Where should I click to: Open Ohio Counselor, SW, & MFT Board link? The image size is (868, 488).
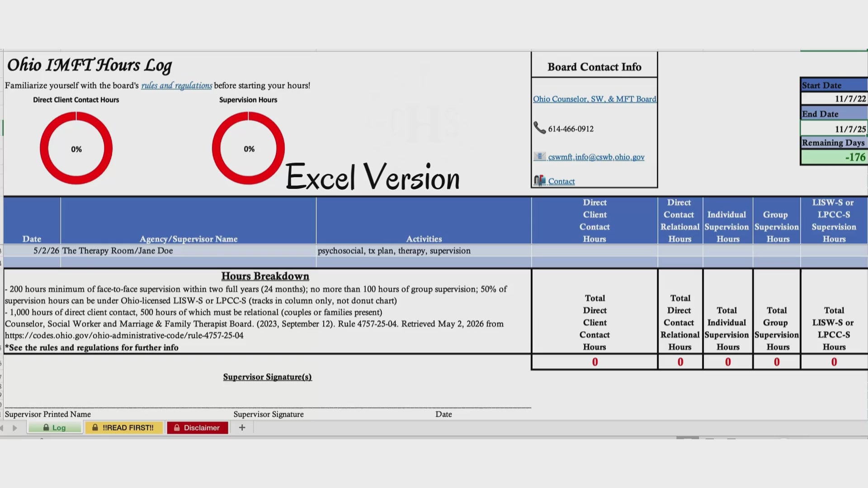tap(594, 99)
